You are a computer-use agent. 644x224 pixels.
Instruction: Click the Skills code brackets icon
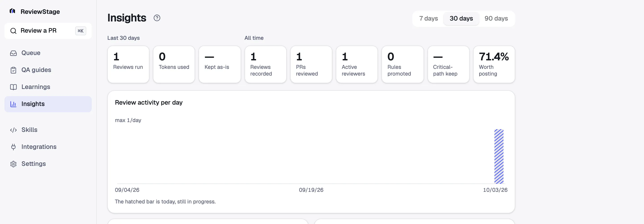(x=13, y=130)
